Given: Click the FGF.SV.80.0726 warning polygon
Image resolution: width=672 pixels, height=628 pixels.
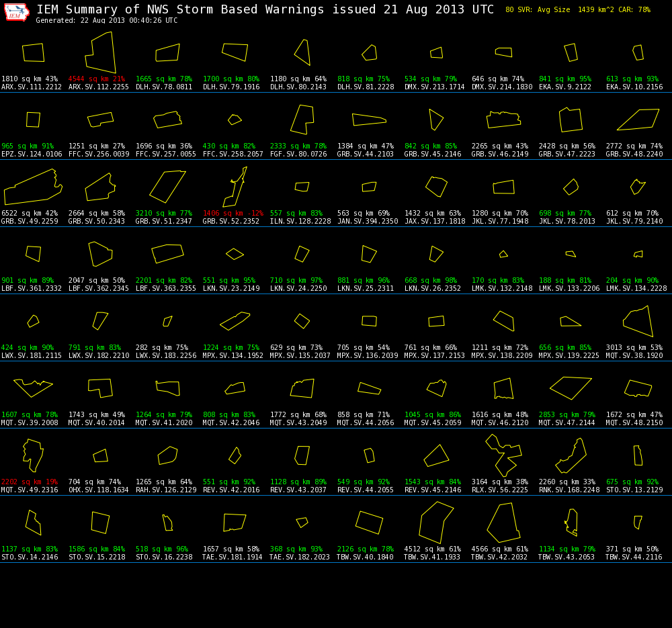Looking at the screenshot, I should [302, 120].
